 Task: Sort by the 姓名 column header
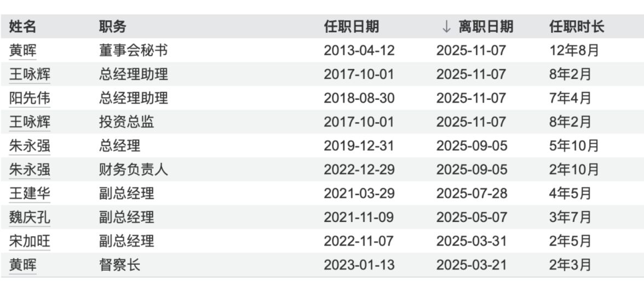tap(22, 26)
